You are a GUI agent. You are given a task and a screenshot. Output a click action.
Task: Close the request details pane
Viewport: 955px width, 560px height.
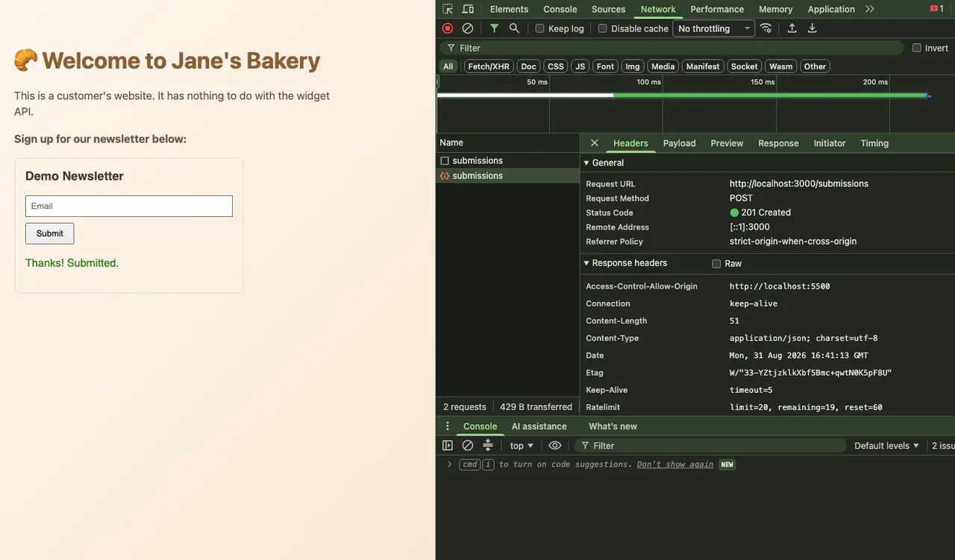[595, 143]
